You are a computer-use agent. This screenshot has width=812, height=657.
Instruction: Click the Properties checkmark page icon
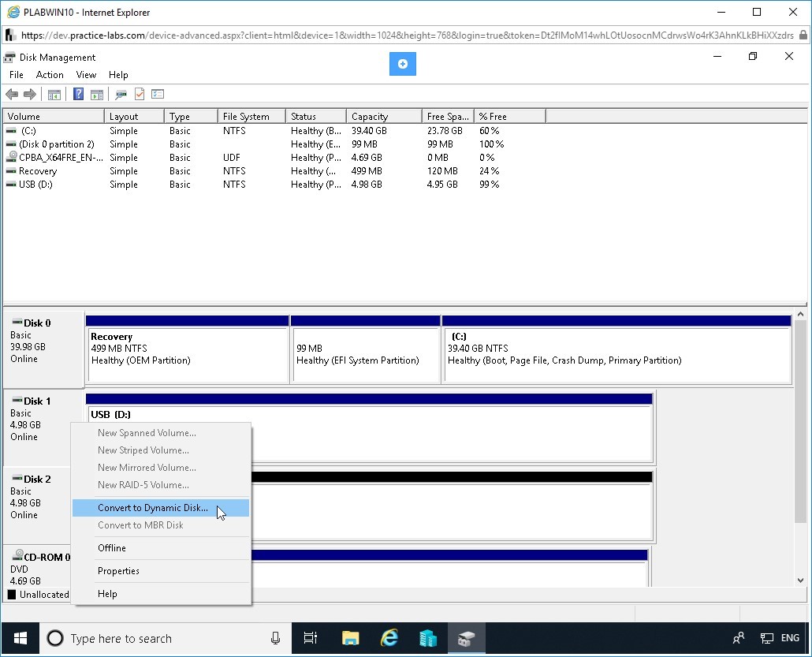(140, 94)
